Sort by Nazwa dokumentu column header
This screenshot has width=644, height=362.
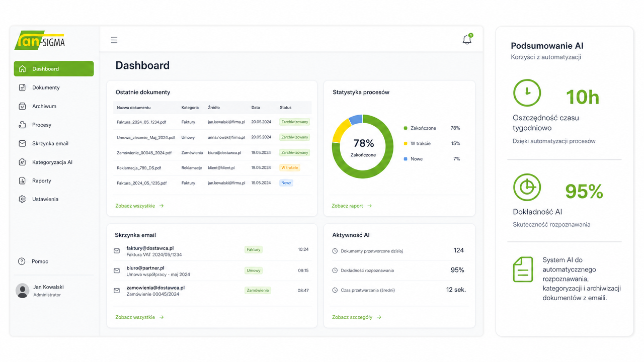click(134, 108)
